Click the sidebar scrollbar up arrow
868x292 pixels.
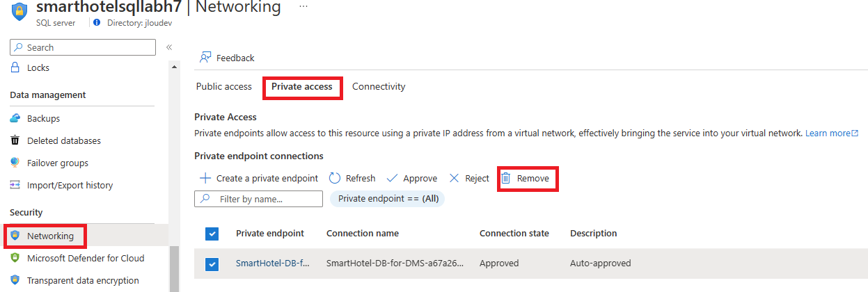174,67
